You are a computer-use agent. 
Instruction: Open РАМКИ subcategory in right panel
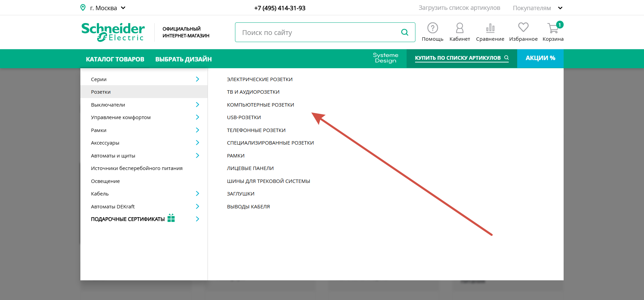tap(236, 155)
